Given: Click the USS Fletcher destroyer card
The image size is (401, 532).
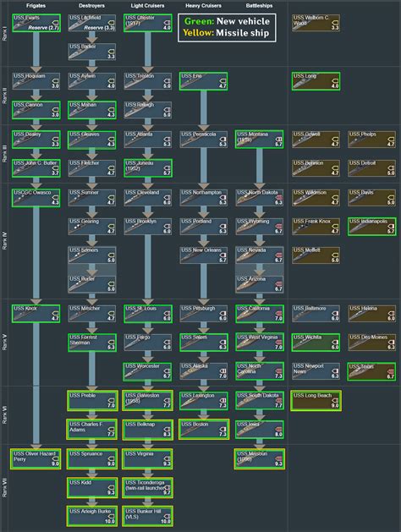Looking at the screenshot, I should click(92, 168).
